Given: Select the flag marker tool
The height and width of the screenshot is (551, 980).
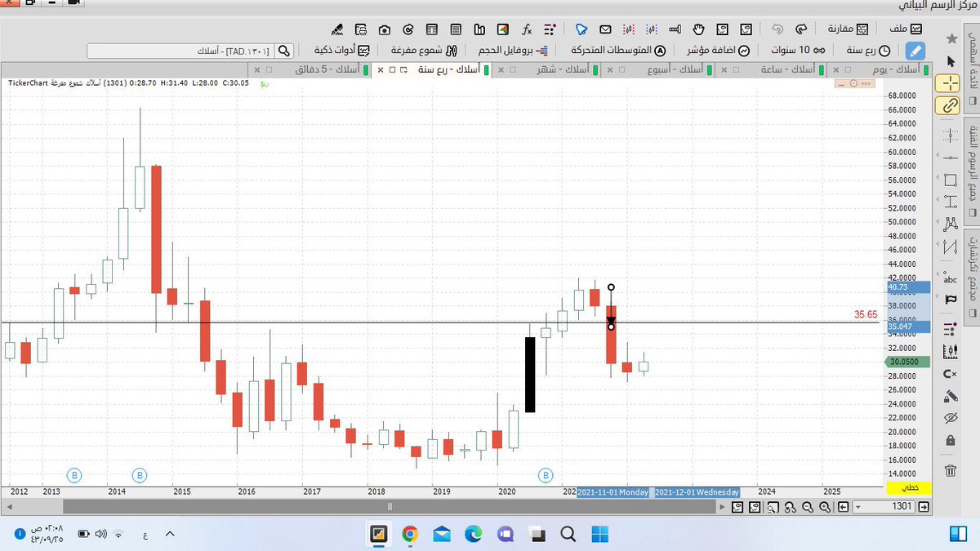Looking at the screenshot, I should [x=950, y=300].
